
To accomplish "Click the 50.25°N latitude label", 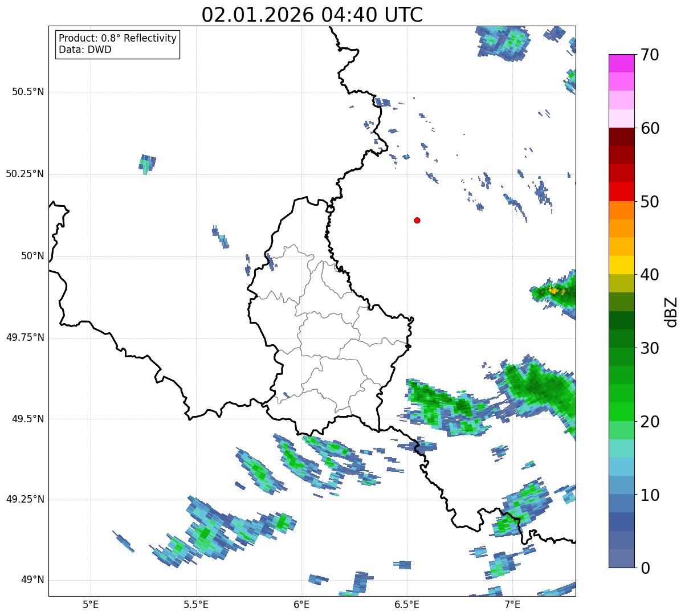I will (x=25, y=174).
